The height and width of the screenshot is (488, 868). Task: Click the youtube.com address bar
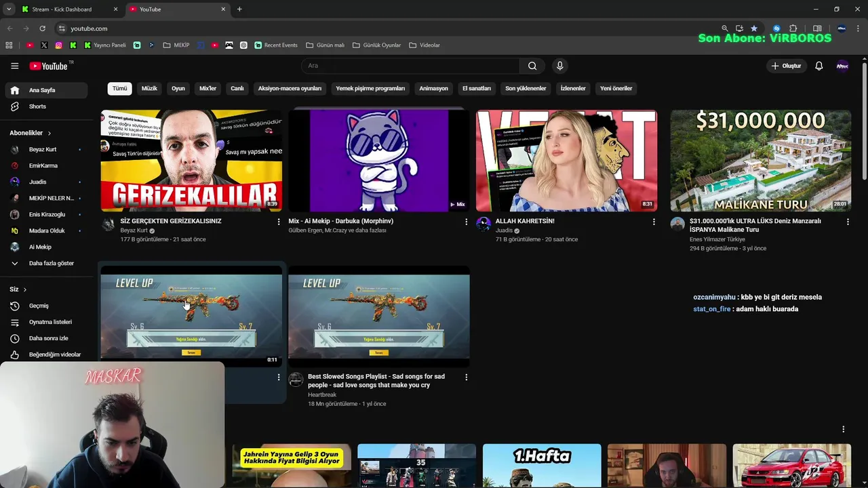(x=387, y=28)
